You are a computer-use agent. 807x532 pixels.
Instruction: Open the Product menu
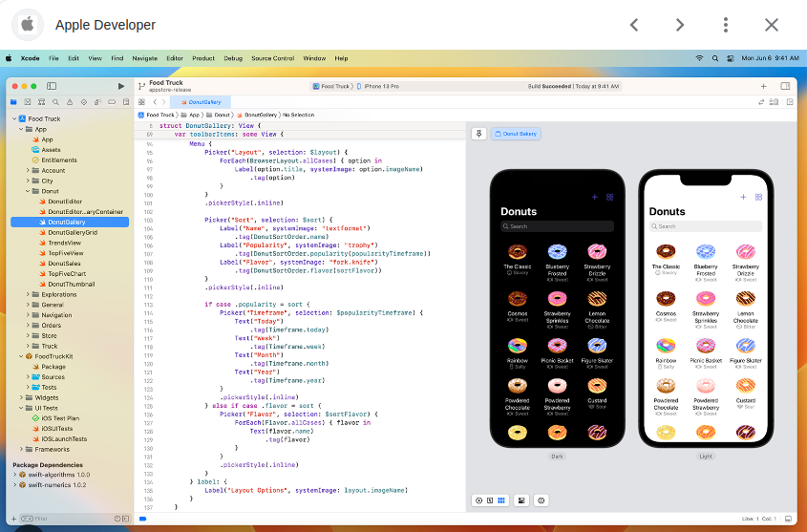coord(203,58)
